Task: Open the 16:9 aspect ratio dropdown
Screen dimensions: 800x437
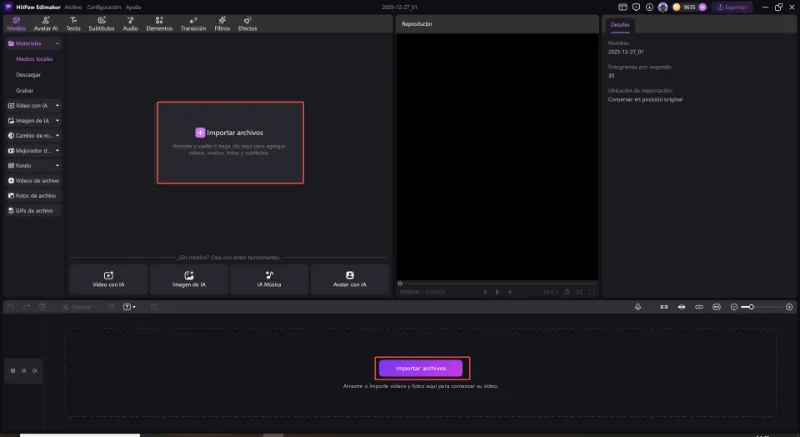Action: (551, 292)
